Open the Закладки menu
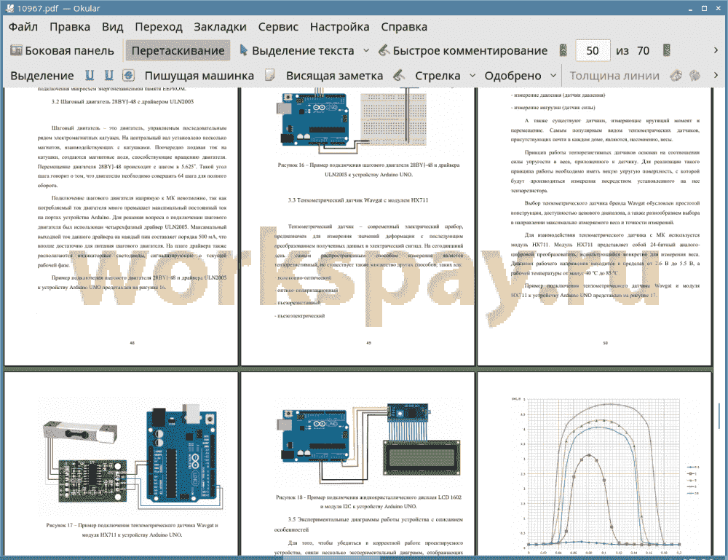This screenshot has width=728, height=560. pos(220,27)
